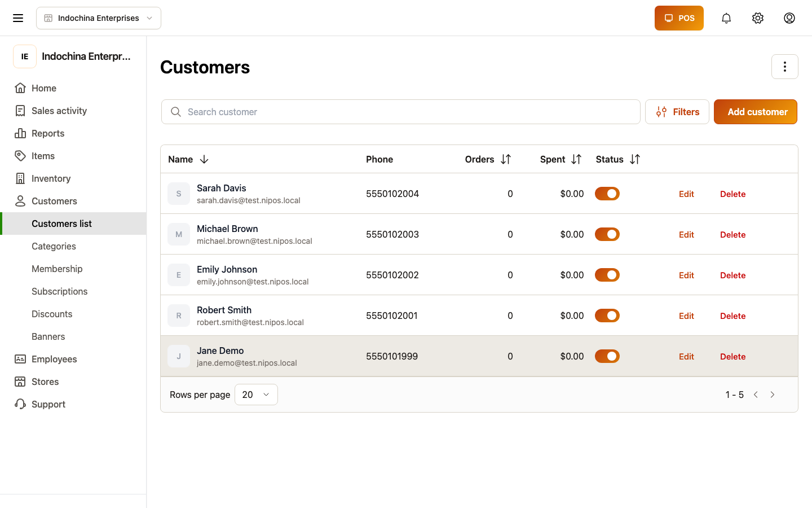Open the Rows per page dropdown
This screenshot has width=812, height=508.
click(256, 395)
